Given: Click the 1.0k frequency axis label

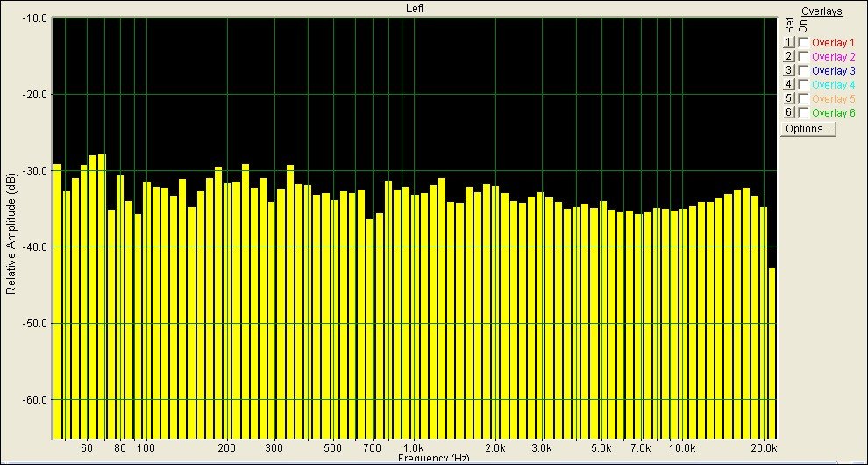Looking at the screenshot, I should click(415, 448).
